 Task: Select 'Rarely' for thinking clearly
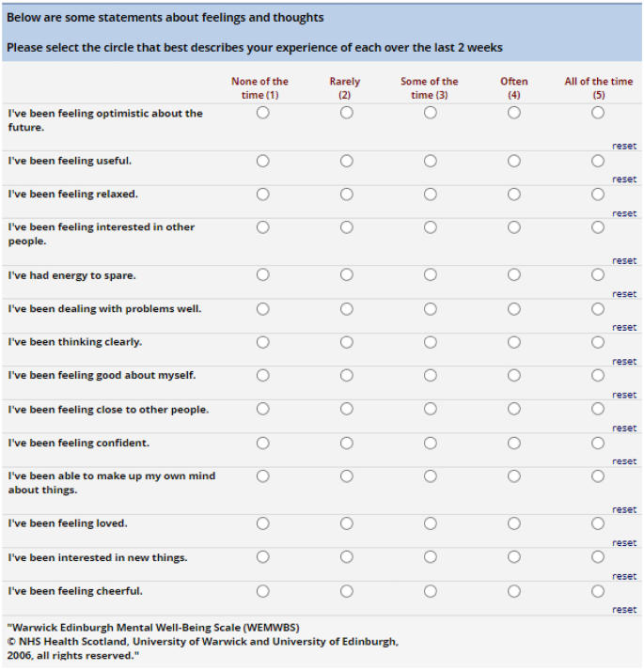click(x=346, y=342)
